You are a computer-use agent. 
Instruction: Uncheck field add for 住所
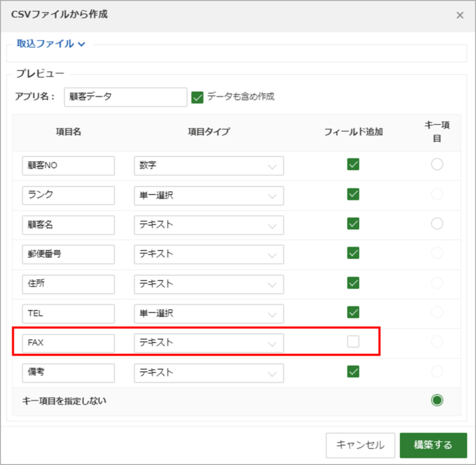pos(353,283)
